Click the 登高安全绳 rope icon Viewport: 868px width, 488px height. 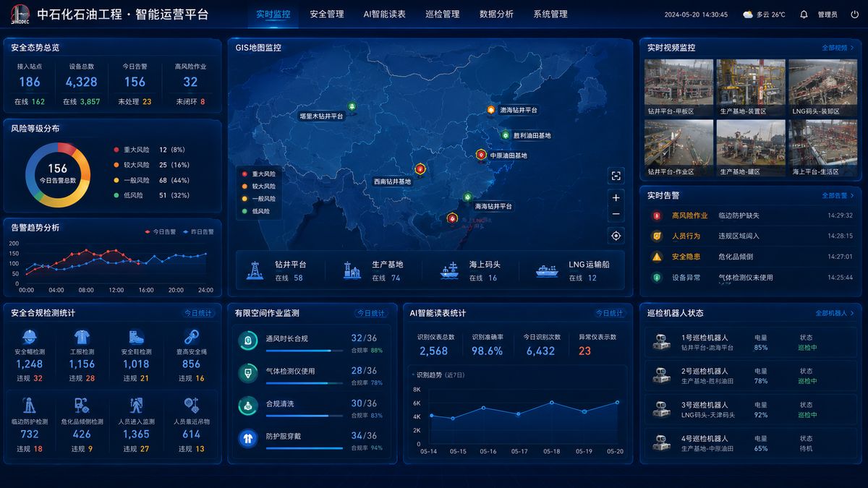coord(191,337)
